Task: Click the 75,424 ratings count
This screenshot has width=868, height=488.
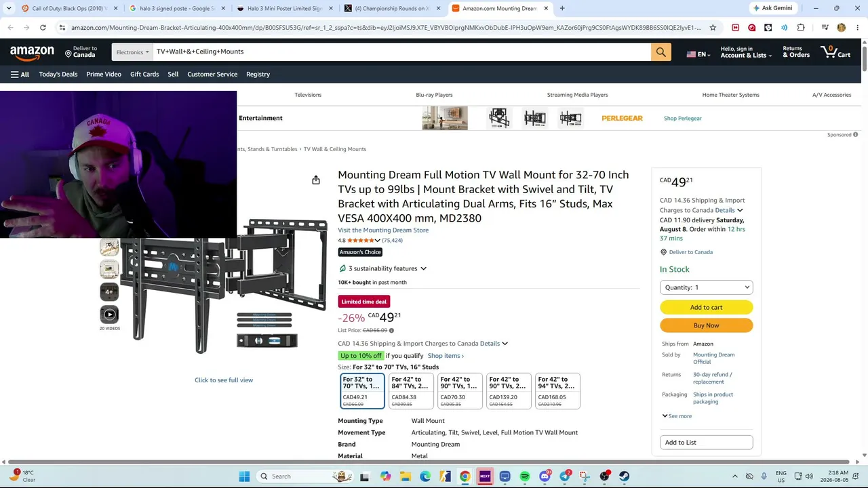Action: (392, 241)
